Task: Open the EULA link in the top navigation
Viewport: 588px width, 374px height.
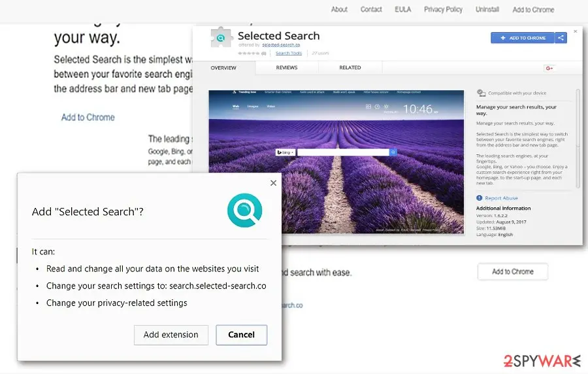Action: pyautogui.click(x=402, y=9)
